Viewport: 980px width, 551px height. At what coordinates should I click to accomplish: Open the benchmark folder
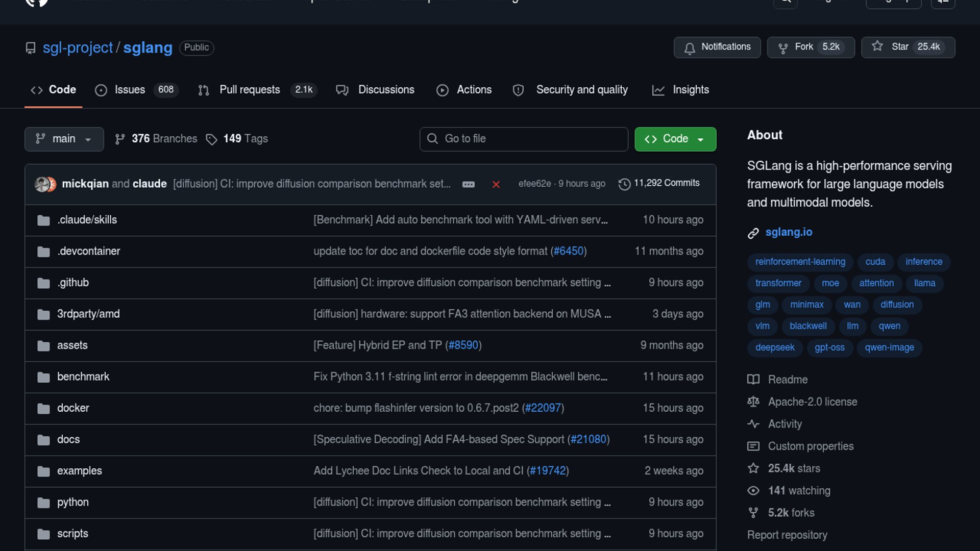[x=83, y=377]
